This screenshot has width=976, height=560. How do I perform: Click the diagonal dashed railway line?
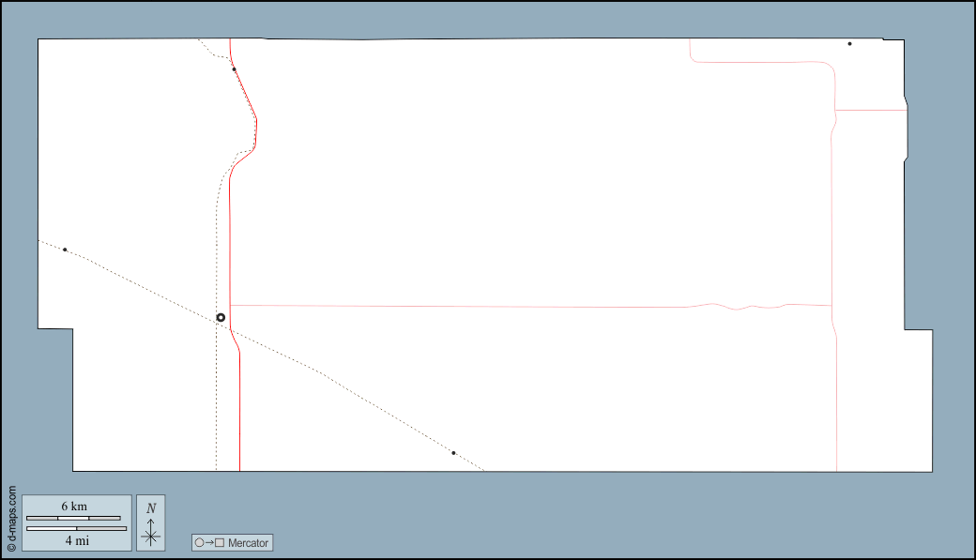(328, 376)
